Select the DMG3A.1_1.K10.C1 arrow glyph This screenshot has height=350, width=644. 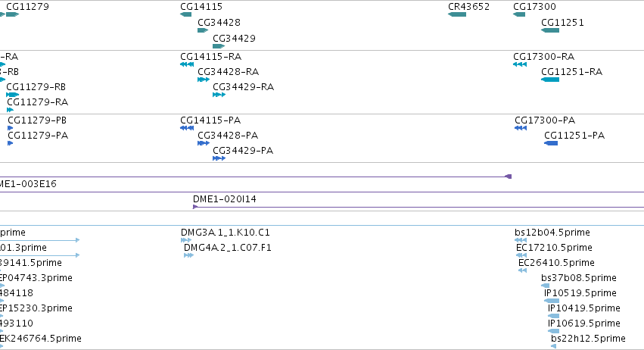186,240
